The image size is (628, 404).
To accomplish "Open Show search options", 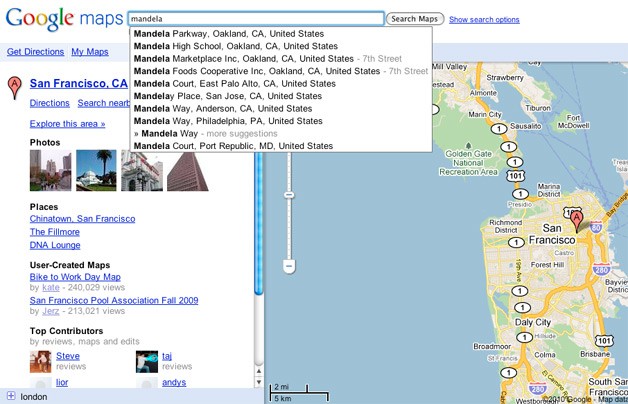I will (484, 20).
